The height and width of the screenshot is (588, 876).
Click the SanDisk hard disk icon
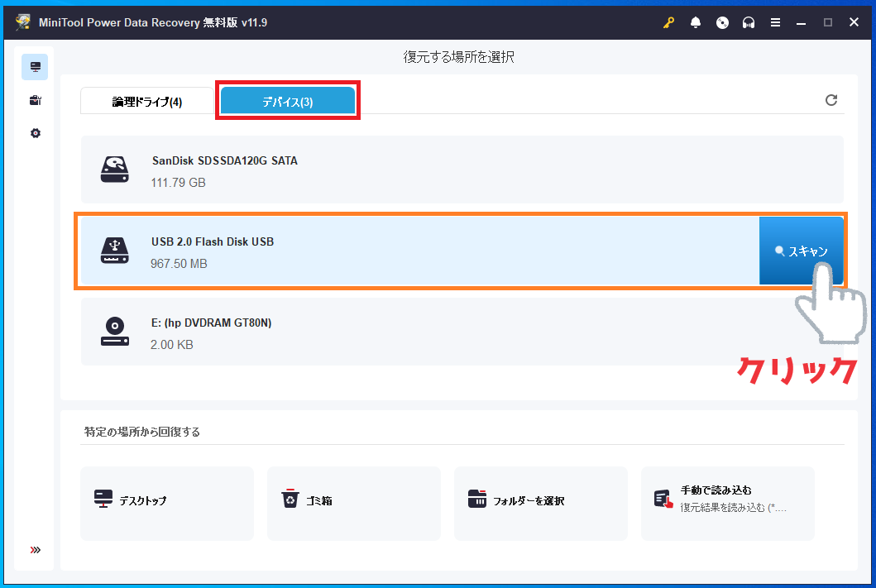[114, 170]
